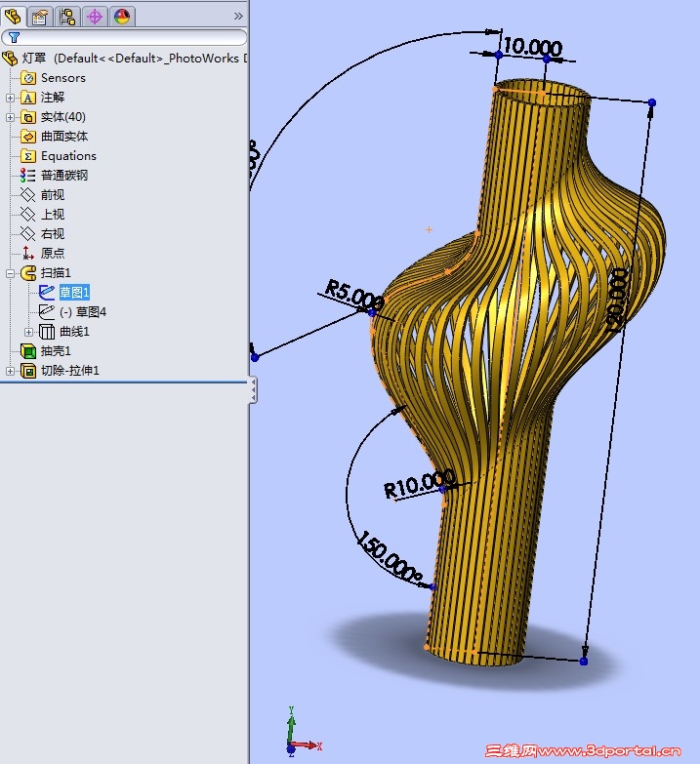Expand more manager tabs with the chevron
The width and height of the screenshot is (700, 764).
238,16
